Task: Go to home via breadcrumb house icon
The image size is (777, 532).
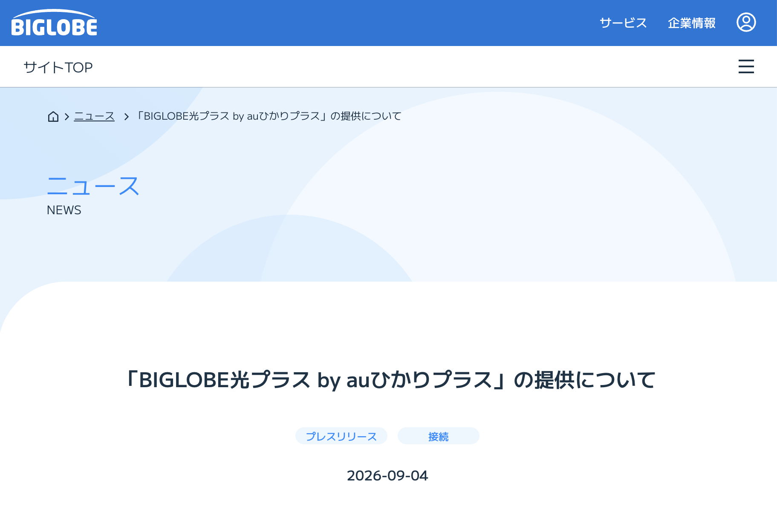Action: click(x=53, y=116)
